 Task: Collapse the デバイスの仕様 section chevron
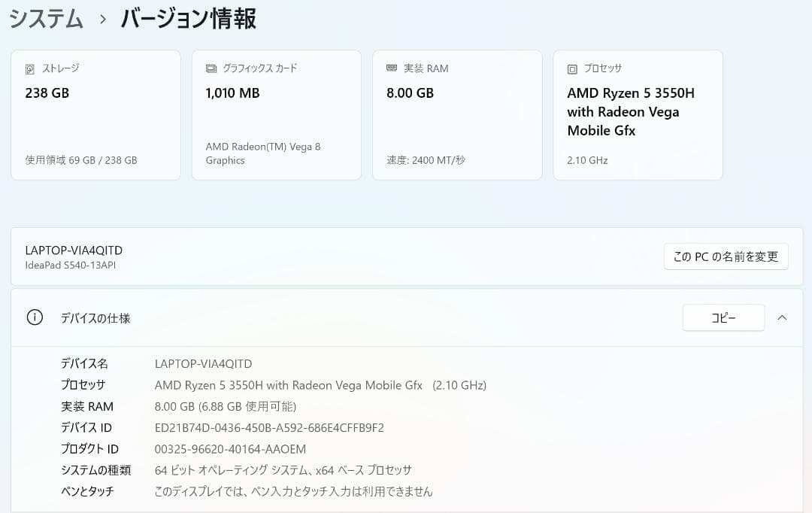(782, 317)
